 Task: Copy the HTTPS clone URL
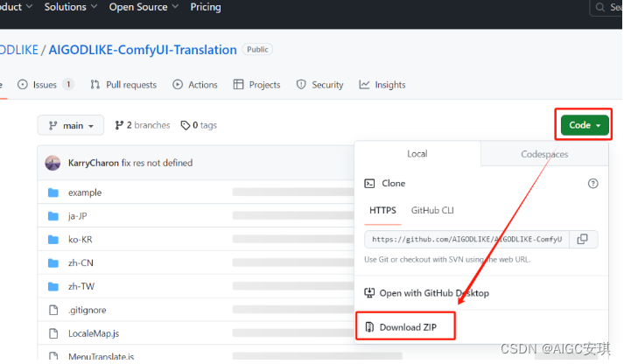click(x=583, y=239)
